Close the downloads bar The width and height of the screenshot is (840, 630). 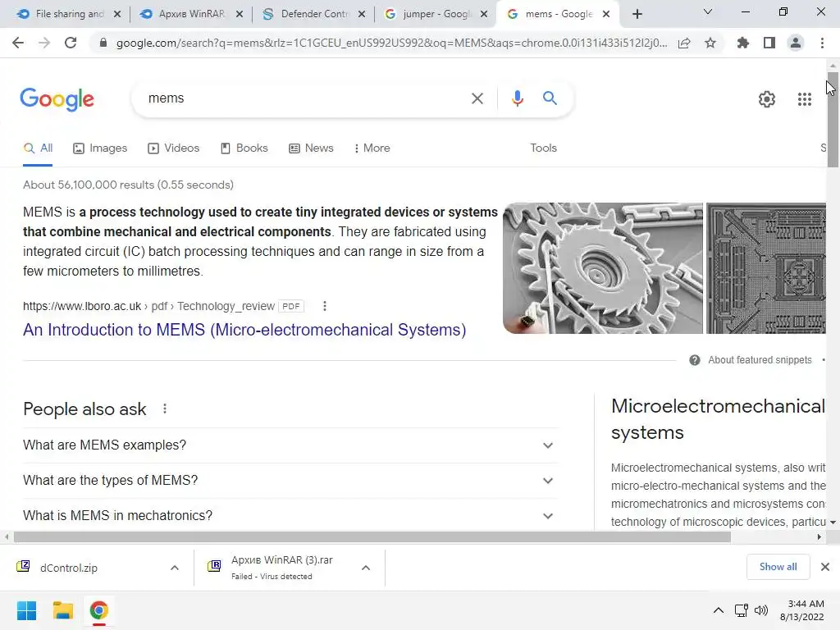click(x=825, y=567)
